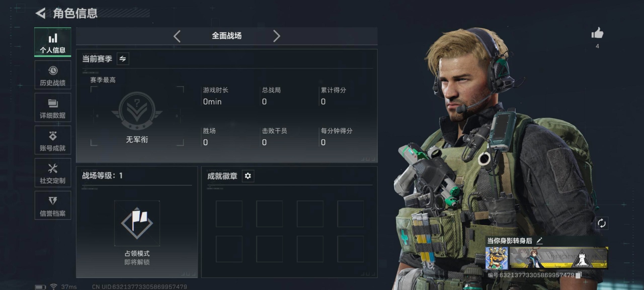Give a thumbs-up like to this profile
This screenshot has height=290, width=644.
click(x=597, y=33)
